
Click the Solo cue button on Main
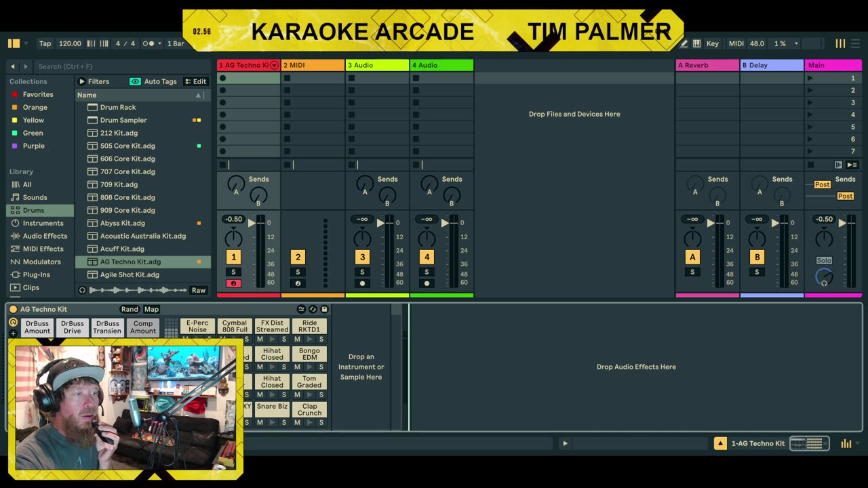pyautogui.click(x=824, y=260)
